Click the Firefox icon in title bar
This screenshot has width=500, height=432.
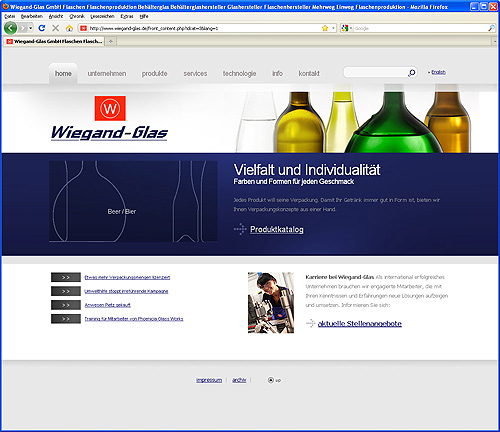[x=5, y=6]
